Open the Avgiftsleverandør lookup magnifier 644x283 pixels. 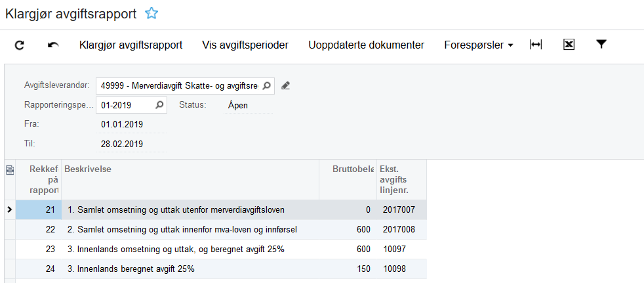[x=266, y=85]
